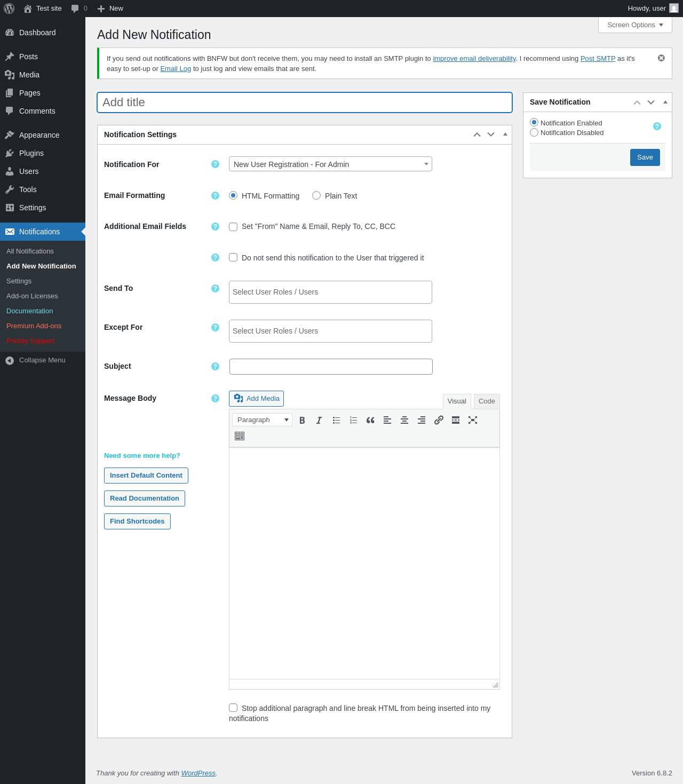Click the New plus item in admin bar
The height and width of the screenshot is (784, 683).
(x=110, y=9)
